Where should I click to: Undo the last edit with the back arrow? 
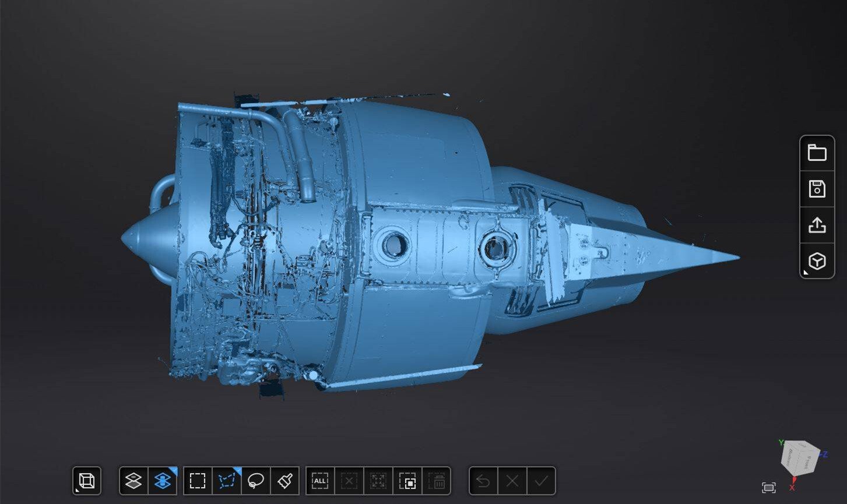pyautogui.click(x=483, y=481)
